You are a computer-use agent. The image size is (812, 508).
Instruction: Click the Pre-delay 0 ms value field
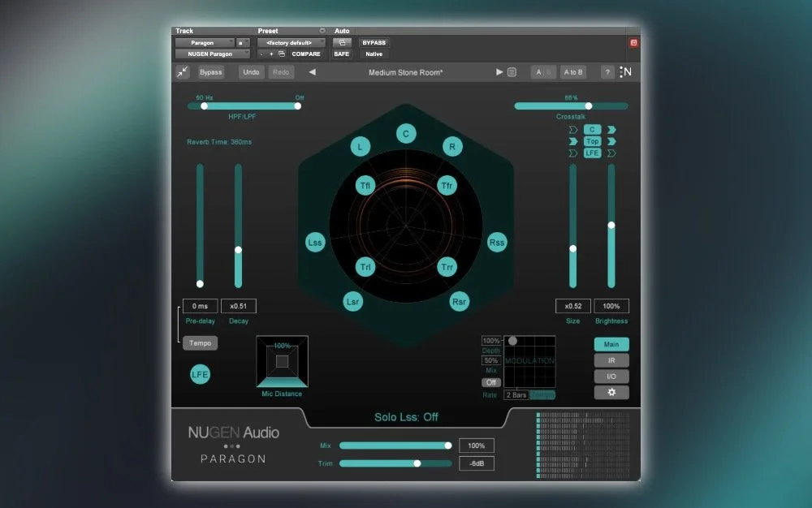click(x=200, y=306)
